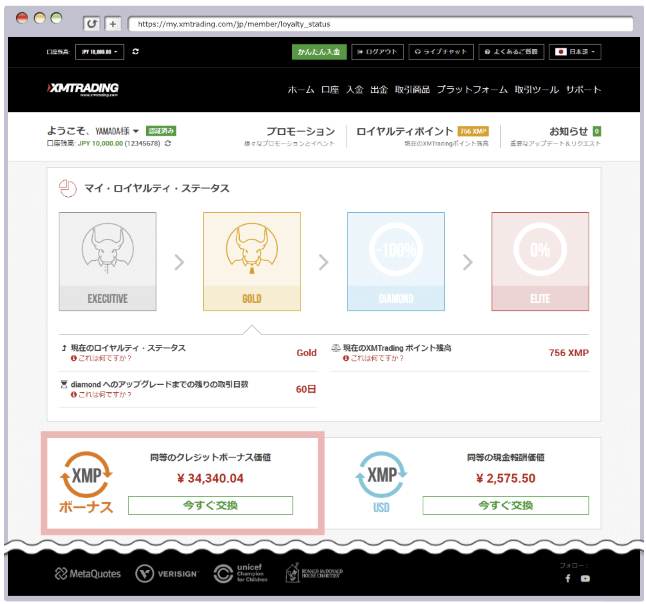
Task: Open the サポート menu item
Action: 583,89
